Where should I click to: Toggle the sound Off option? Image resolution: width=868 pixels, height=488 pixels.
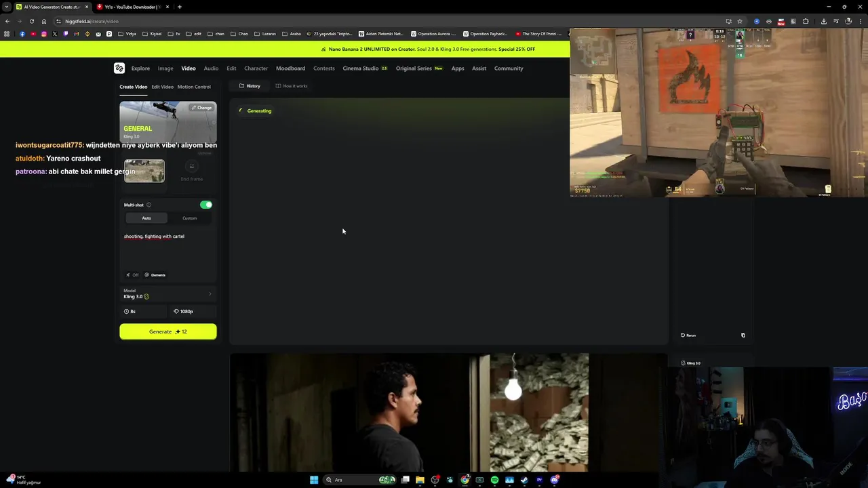[132, 275]
